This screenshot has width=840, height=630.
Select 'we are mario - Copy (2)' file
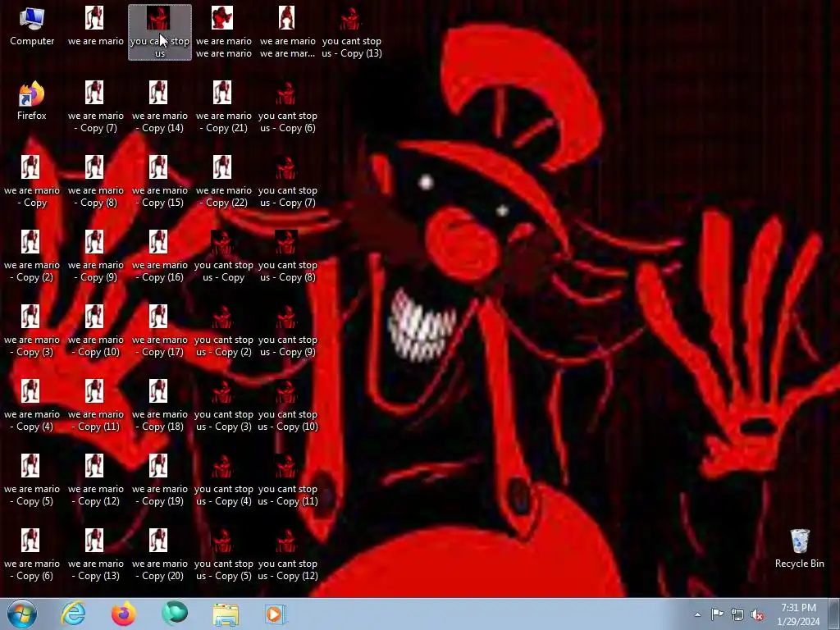[32, 256]
